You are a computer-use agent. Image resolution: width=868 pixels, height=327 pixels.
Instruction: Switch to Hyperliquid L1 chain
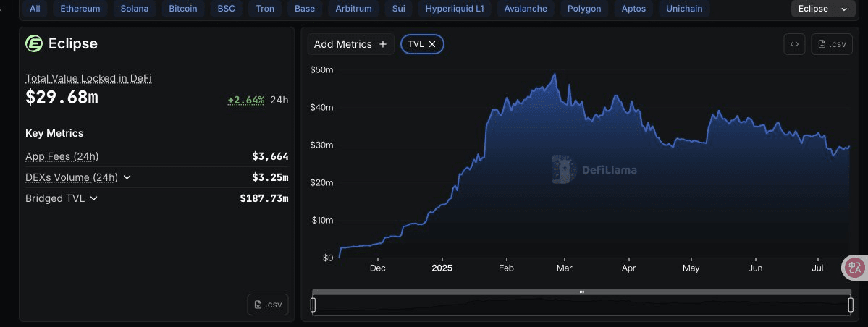tap(454, 8)
